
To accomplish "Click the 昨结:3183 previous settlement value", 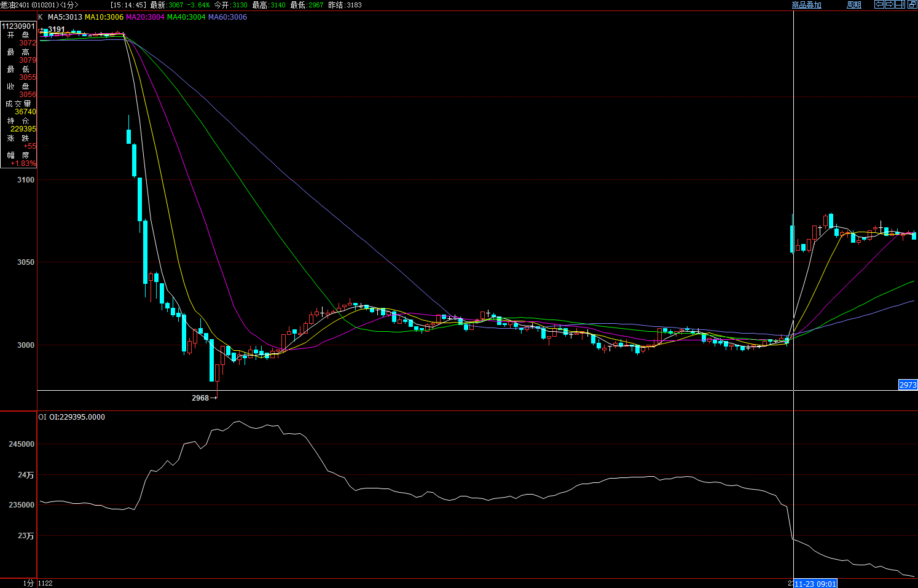I will [x=345, y=5].
